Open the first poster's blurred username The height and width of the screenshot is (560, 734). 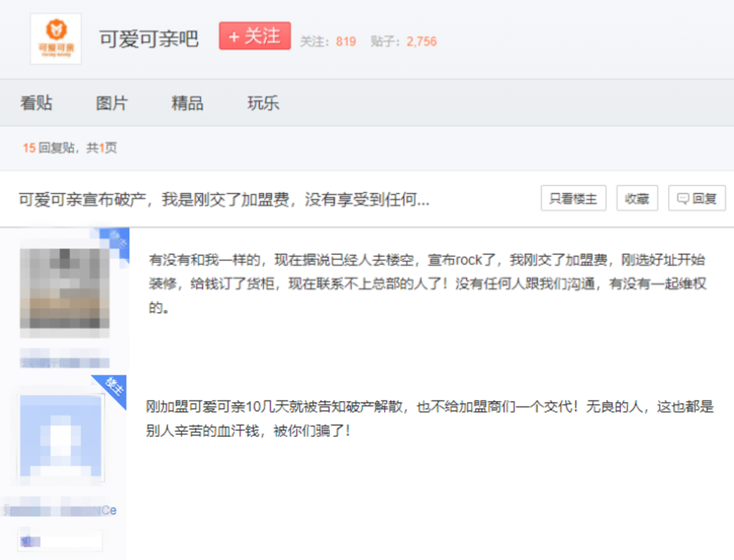pos(65,362)
